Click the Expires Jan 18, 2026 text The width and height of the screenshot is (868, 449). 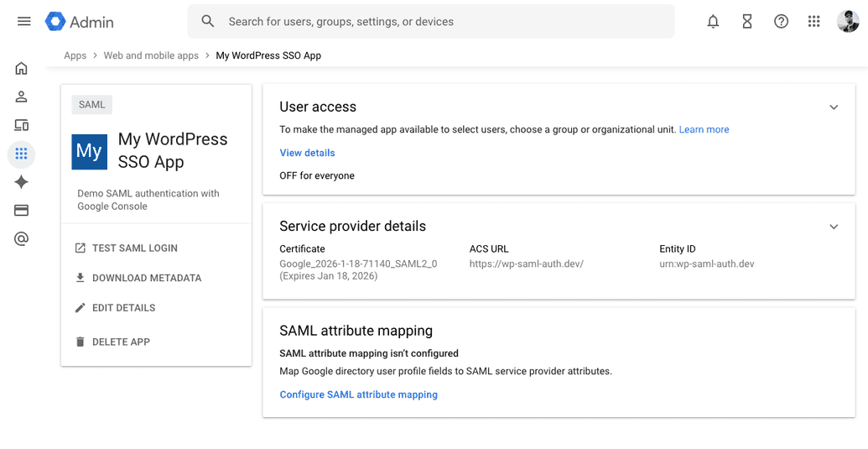329,276
